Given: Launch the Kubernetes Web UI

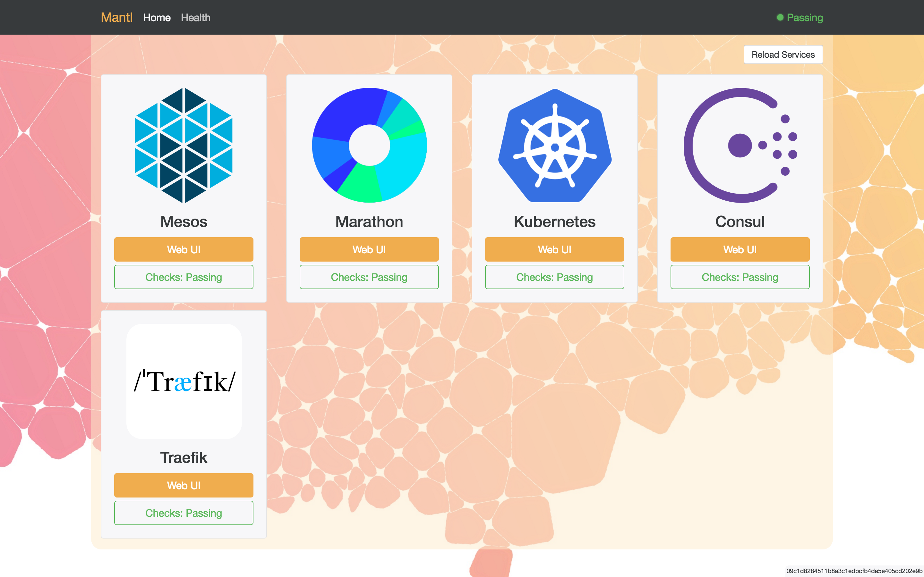Looking at the screenshot, I should point(554,249).
